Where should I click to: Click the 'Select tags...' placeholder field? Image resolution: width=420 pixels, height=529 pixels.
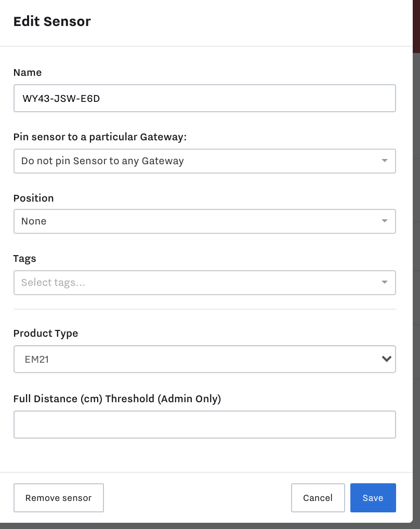(x=204, y=282)
